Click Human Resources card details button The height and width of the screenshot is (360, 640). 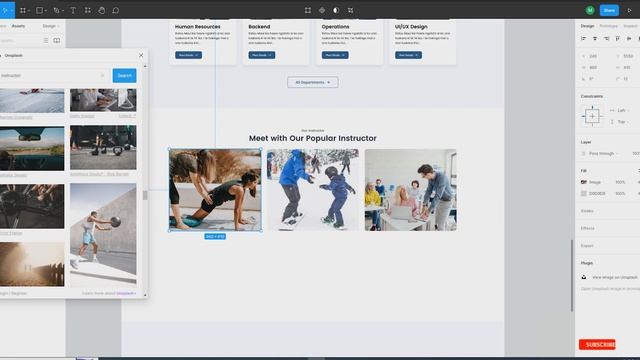[x=189, y=55]
